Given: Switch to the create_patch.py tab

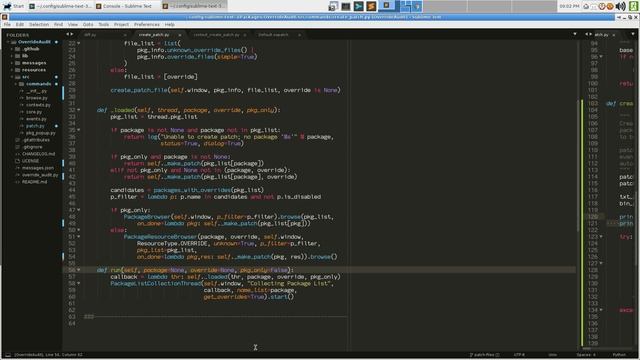Looking at the screenshot, I should [x=154, y=35].
